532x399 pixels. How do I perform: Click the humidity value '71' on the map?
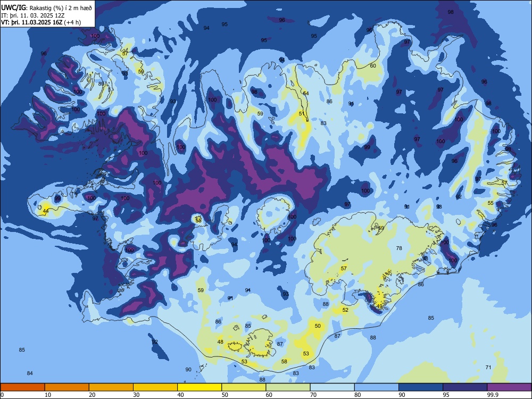(488, 367)
